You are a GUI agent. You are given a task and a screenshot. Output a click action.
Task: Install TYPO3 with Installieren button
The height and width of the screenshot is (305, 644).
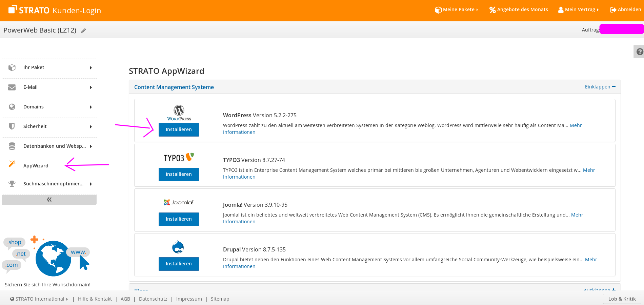pyautogui.click(x=179, y=175)
